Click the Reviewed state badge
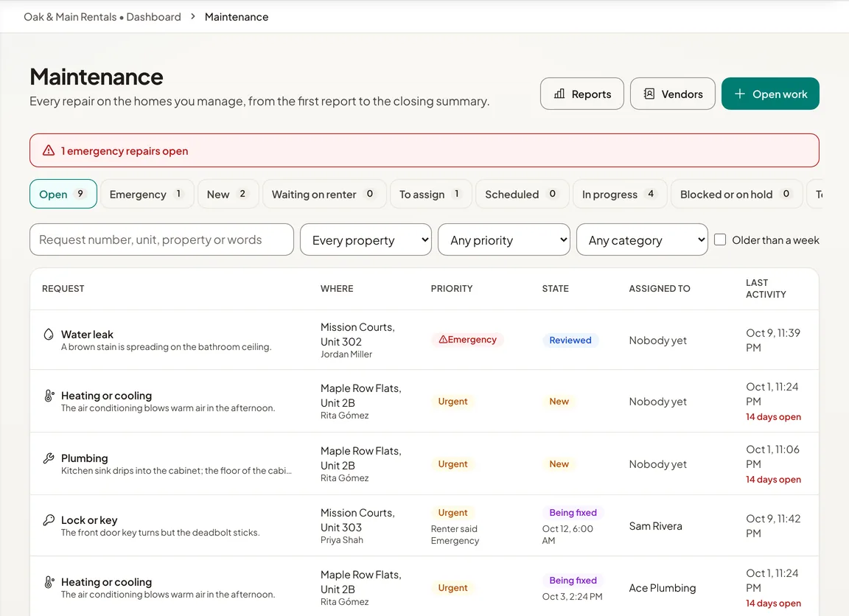Viewport: 849px width, 616px height. (x=570, y=340)
